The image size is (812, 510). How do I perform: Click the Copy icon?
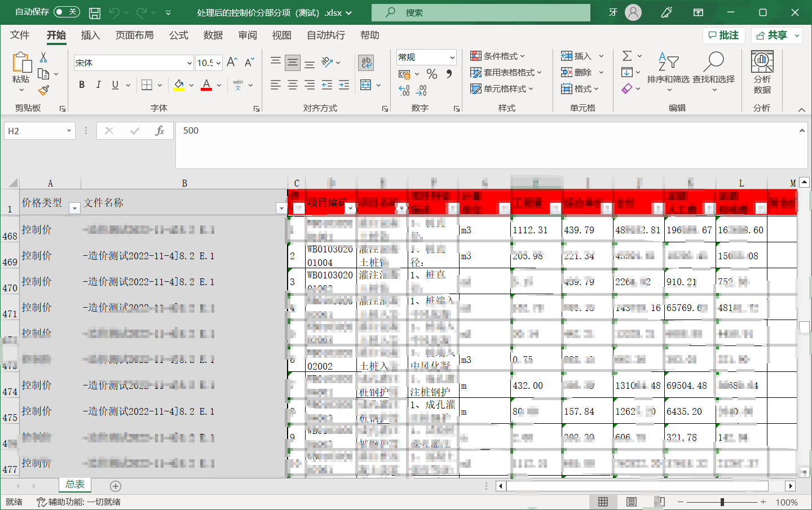[x=43, y=74]
